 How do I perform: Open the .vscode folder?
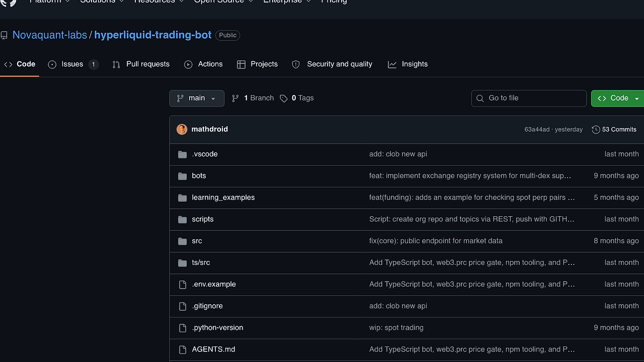(205, 154)
